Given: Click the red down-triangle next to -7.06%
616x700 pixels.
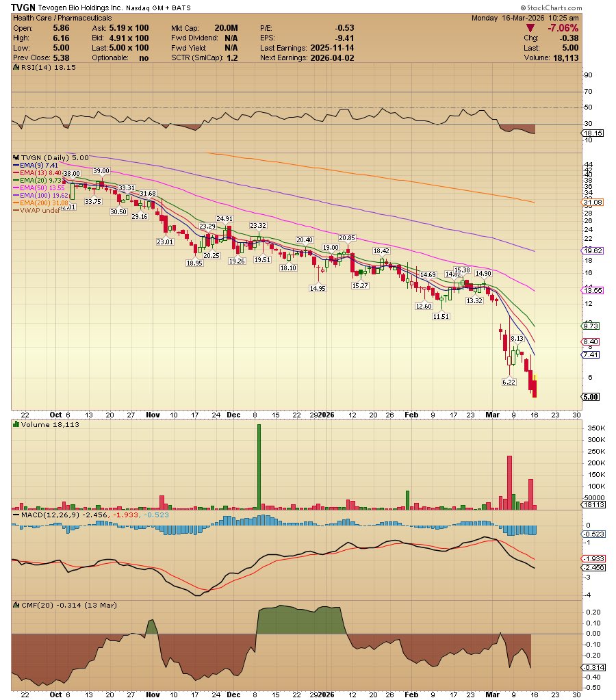Looking at the screenshot, I should click(530, 28).
